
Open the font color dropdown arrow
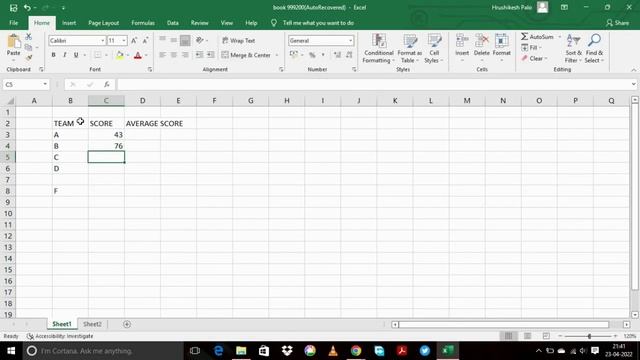point(146,55)
